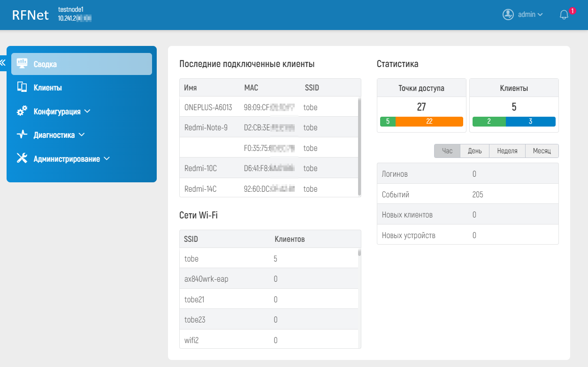Screen dimensions: 588x367
Task: Expand the Конфигурация submenu chevron
Action: click(x=87, y=112)
